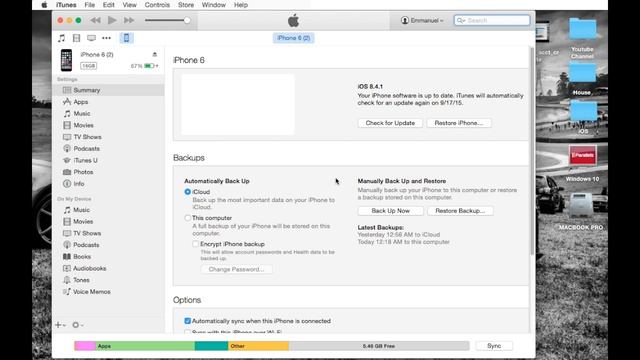The image size is (640, 360).
Task: Open the Store menu
Action: (x=186, y=5)
